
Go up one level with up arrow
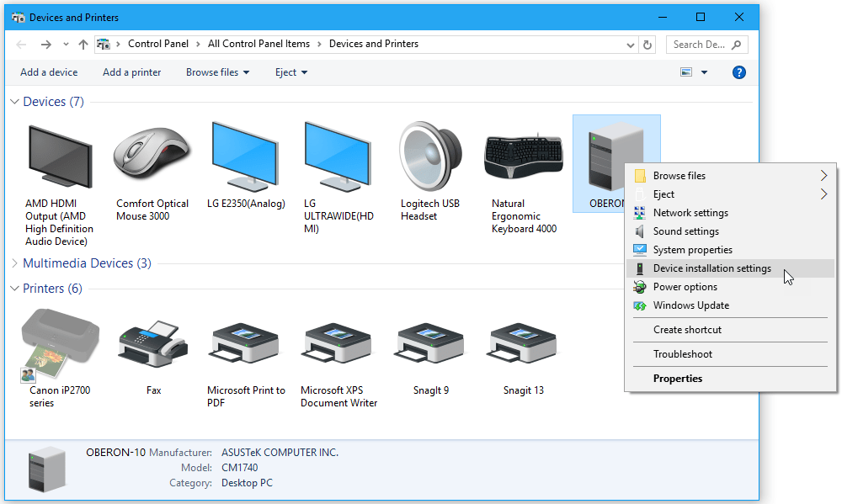[83, 45]
